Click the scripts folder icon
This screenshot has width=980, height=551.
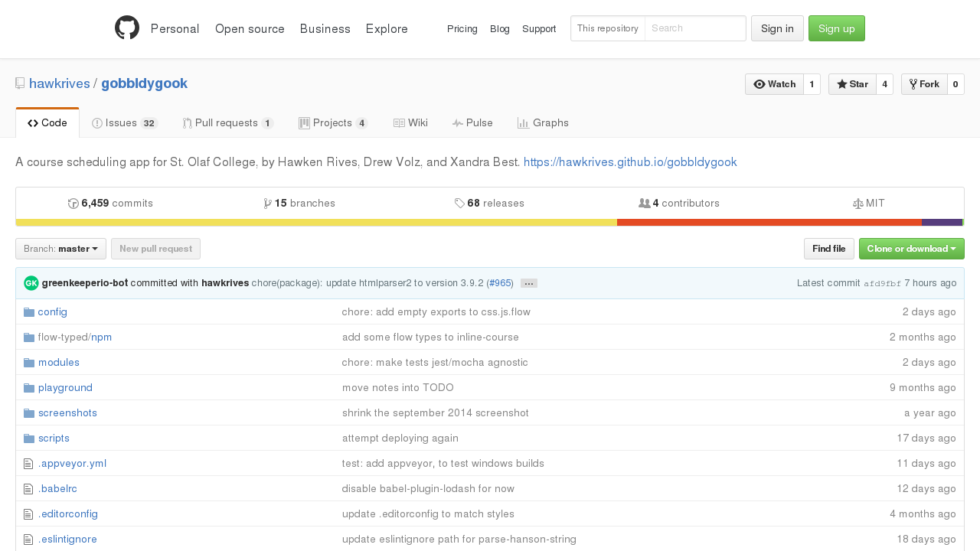click(29, 439)
